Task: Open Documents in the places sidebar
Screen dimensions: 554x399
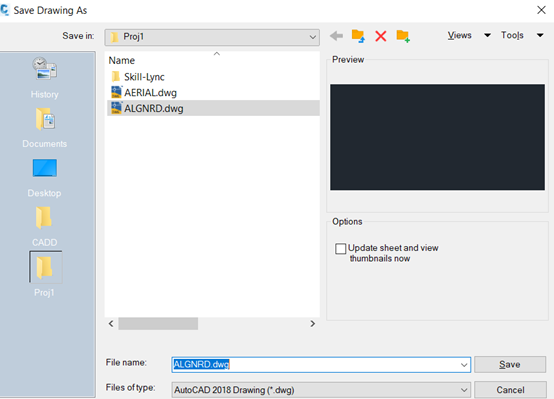Action: tap(45, 128)
